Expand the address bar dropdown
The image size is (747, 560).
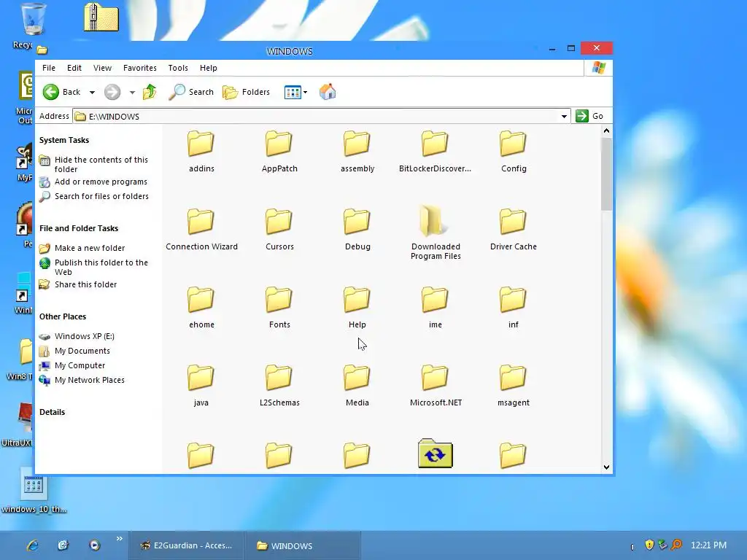tap(564, 116)
